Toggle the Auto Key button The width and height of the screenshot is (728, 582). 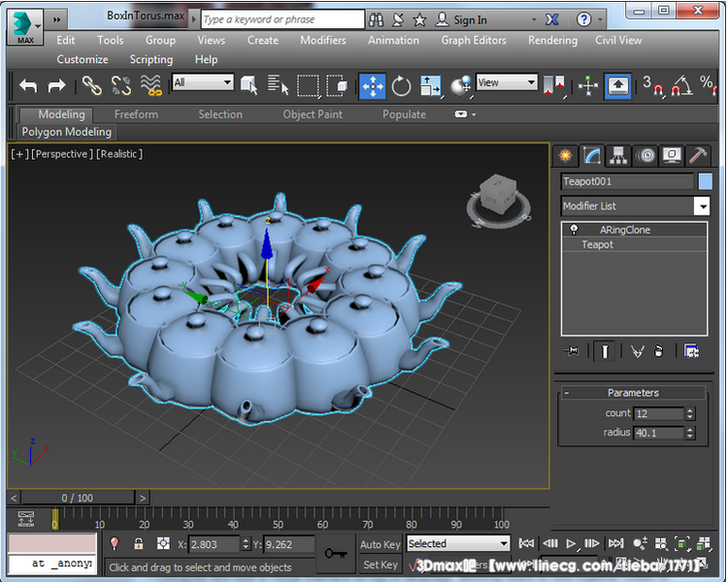tap(381, 544)
